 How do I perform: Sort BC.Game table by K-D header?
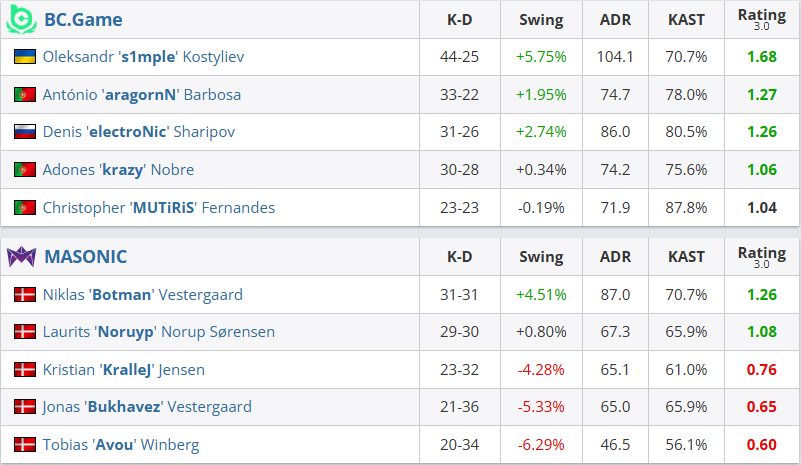[x=460, y=19]
